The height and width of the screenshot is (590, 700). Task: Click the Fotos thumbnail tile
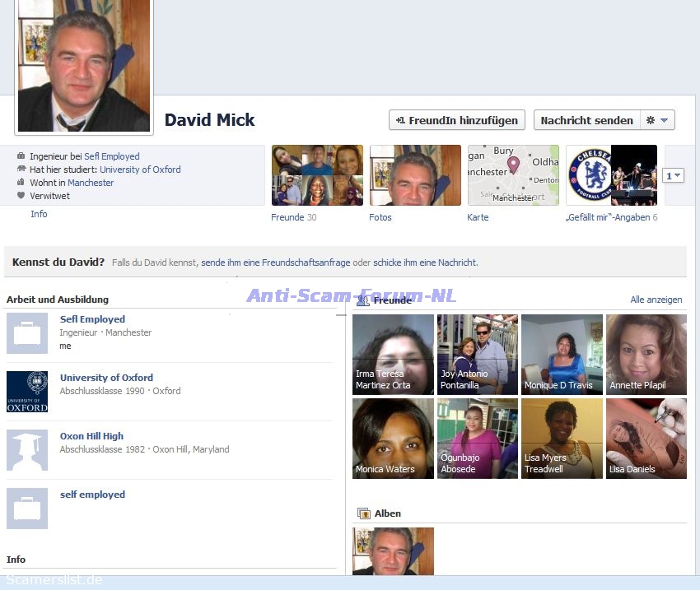coord(415,175)
